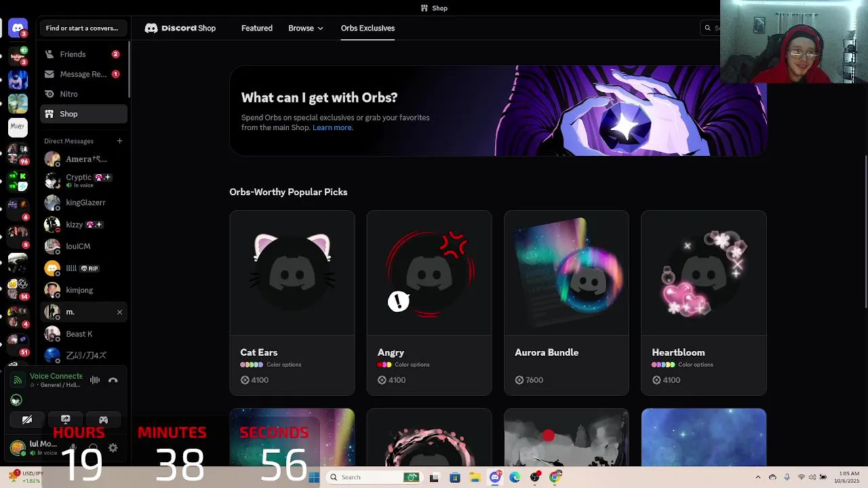The image size is (868, 488).
Task: Open the Featured shop tab
Action: (257, 28)
